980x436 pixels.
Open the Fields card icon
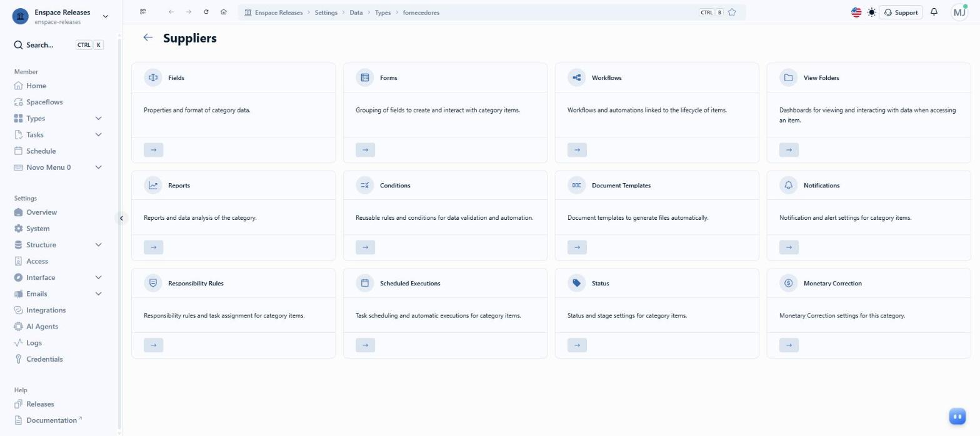tap(153, 77)
